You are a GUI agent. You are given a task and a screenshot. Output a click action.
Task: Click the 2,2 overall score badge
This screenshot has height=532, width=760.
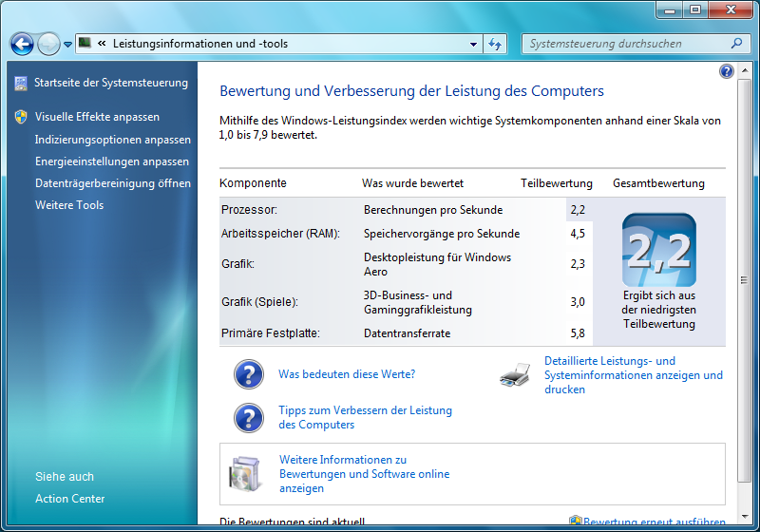[x=659, y=250]
